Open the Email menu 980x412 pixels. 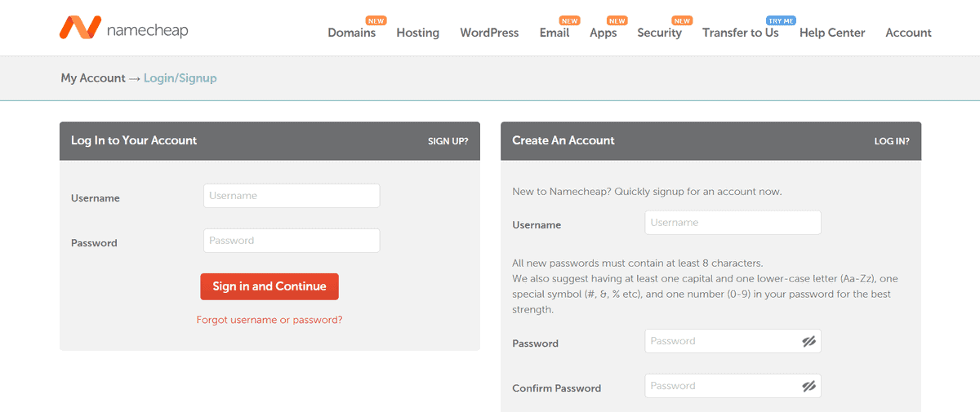click(555, 33)
